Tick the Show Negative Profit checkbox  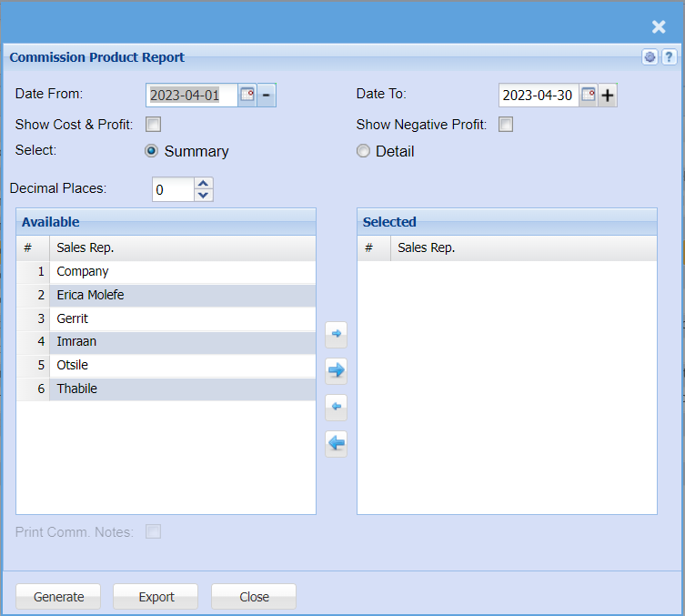506,125
